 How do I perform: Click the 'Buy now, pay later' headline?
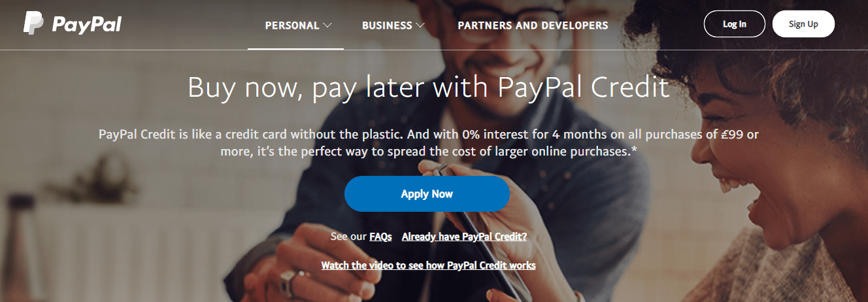pyautogui.click(x=429, y=88)
